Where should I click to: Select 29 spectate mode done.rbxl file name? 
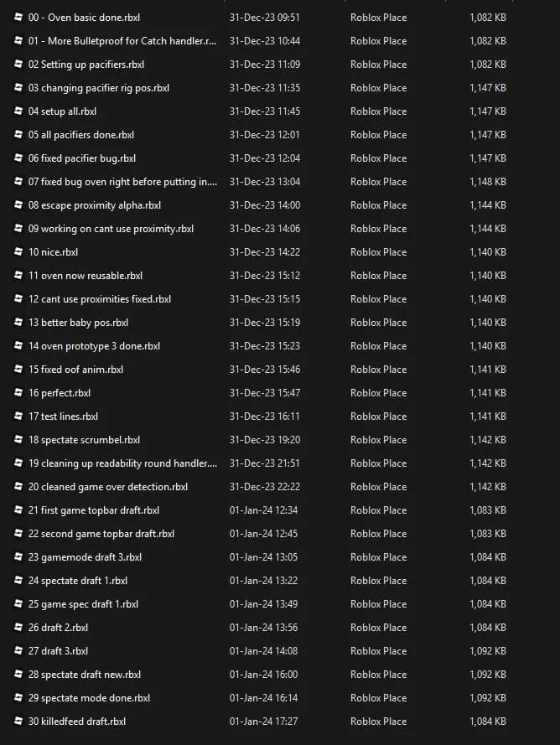(89, 698)
